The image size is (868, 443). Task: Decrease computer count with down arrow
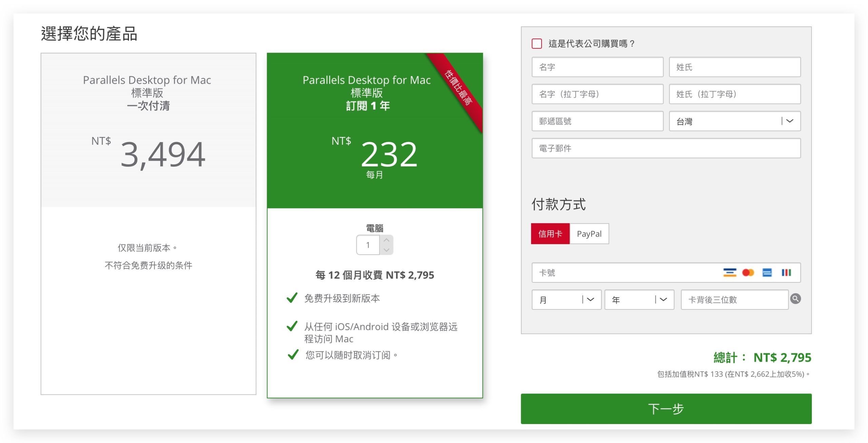pos(386,250)
